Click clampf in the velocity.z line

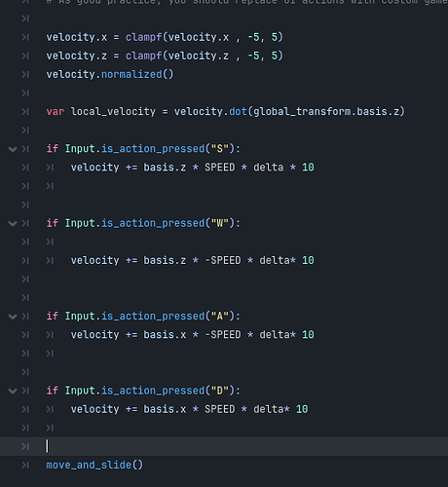click(x=144, y=56)
